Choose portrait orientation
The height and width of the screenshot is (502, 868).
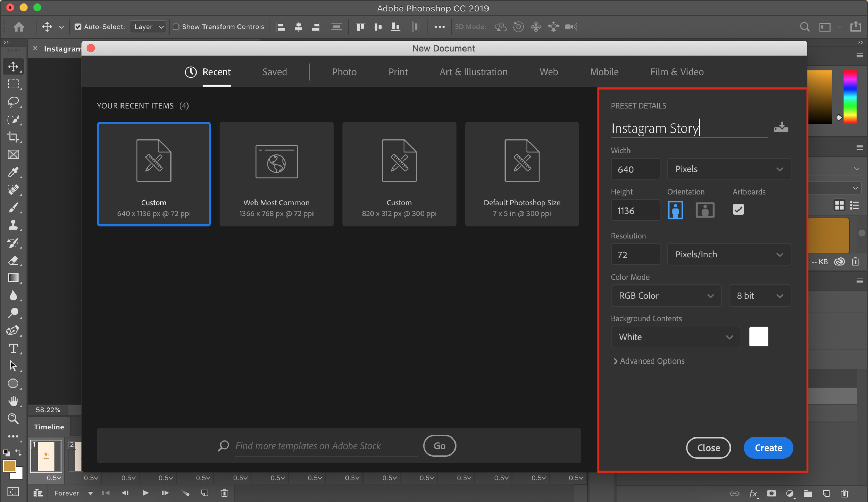pyautogui.click(x=675, y=210)
